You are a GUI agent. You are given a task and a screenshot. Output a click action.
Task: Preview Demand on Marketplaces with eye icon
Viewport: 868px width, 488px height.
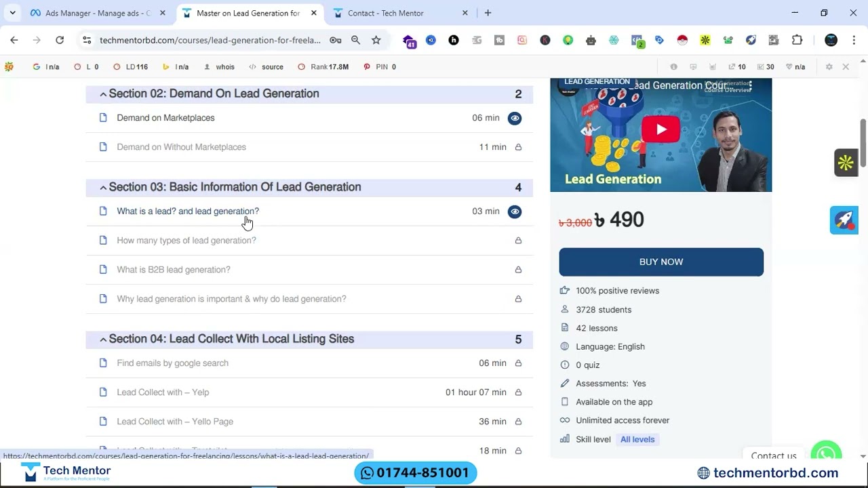pyautogui.click(x=515, y=118)
